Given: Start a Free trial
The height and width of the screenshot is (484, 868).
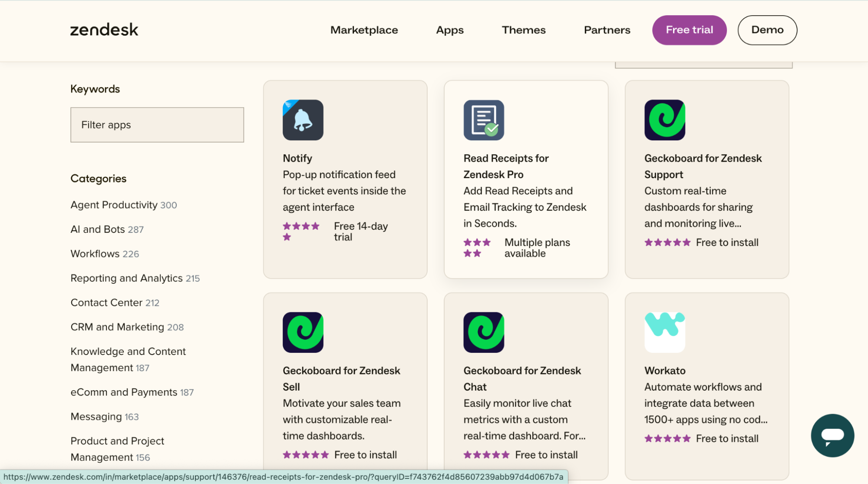Looking at the screenshot, I should point(690,30).
